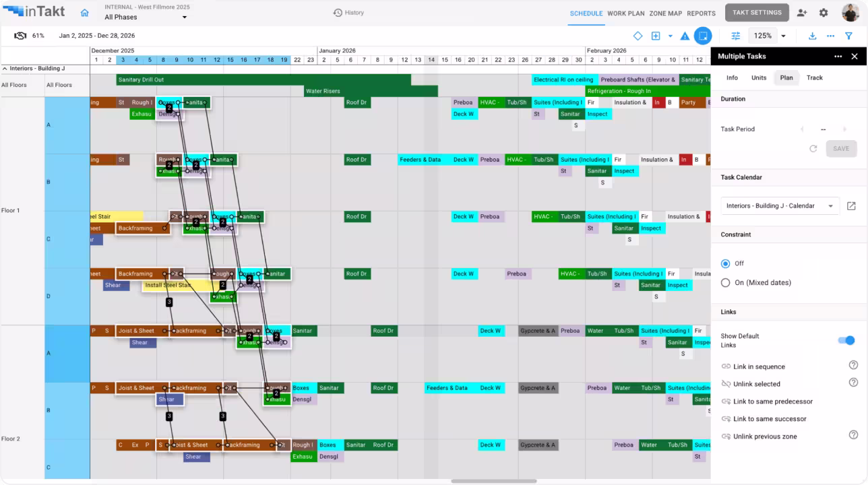Select the Water Risers task bar
The image size is (868, 485).
pos(371,91)
